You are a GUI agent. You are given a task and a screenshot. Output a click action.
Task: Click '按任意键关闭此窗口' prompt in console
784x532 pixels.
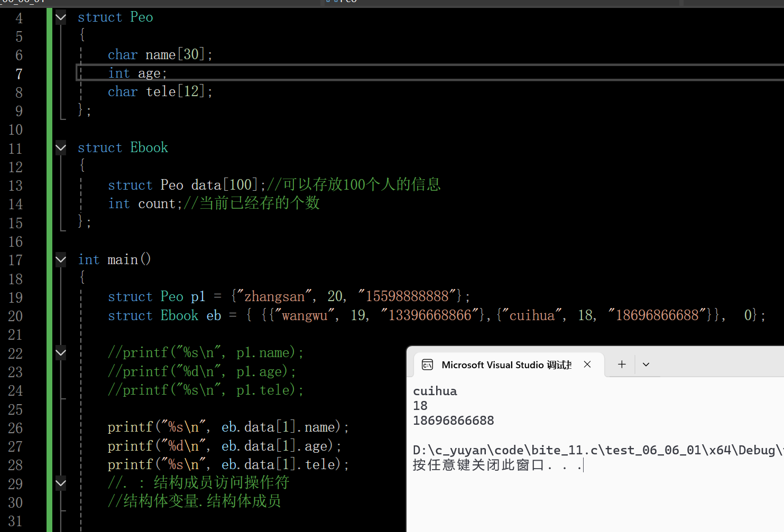click(478, 465)
